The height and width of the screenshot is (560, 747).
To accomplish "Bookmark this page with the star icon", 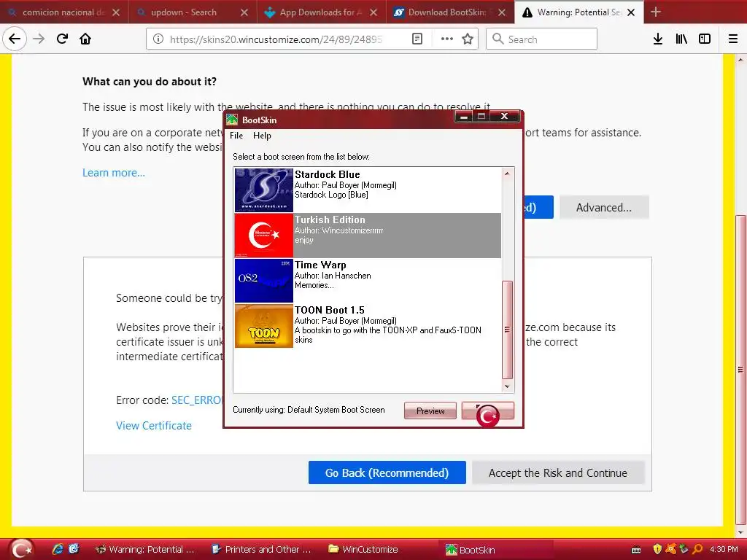I will click(468, 39).
